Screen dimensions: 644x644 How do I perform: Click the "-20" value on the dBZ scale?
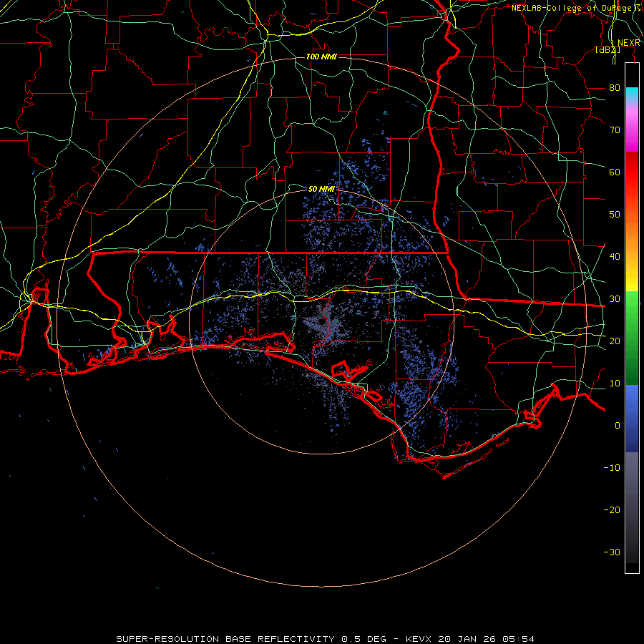click(612, 509)
